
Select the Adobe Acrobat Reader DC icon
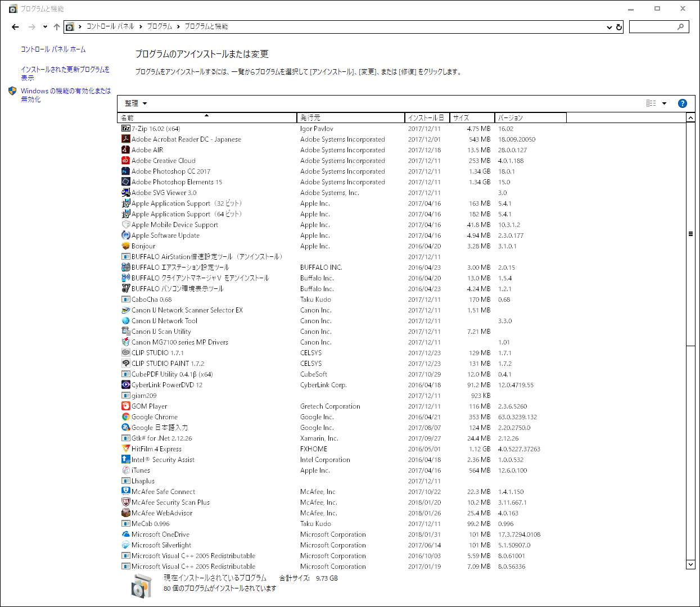(x=126, y=139)
